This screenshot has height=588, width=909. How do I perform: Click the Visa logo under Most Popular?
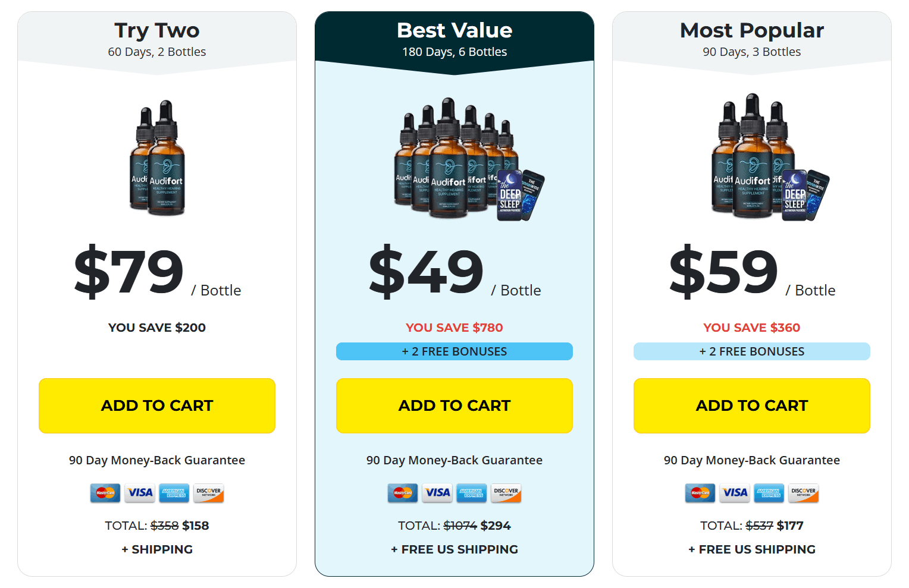point(734,493)
